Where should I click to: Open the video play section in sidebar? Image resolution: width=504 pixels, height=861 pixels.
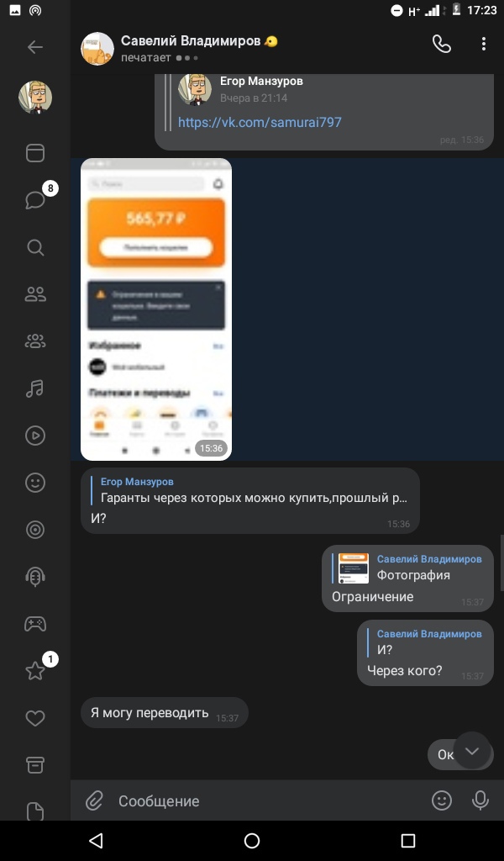(x=35, y=436)
